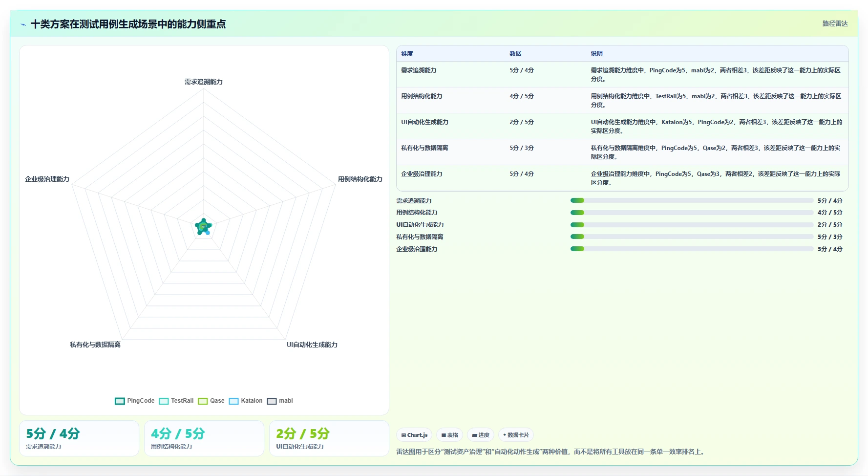Open the 5分 / 4分 需求追溯能力 data card
Viewport: 868px width, 476px height.
79,438
